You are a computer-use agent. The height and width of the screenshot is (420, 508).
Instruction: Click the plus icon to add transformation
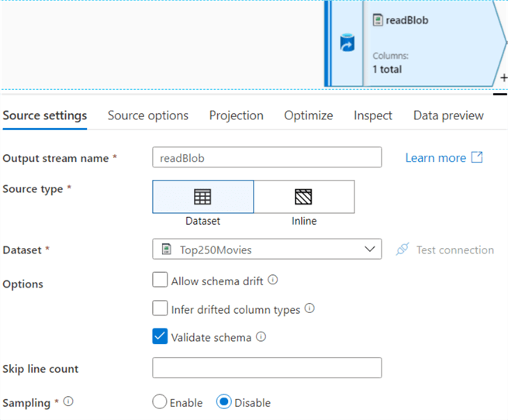pyautogui.click(x=503, y=77)
